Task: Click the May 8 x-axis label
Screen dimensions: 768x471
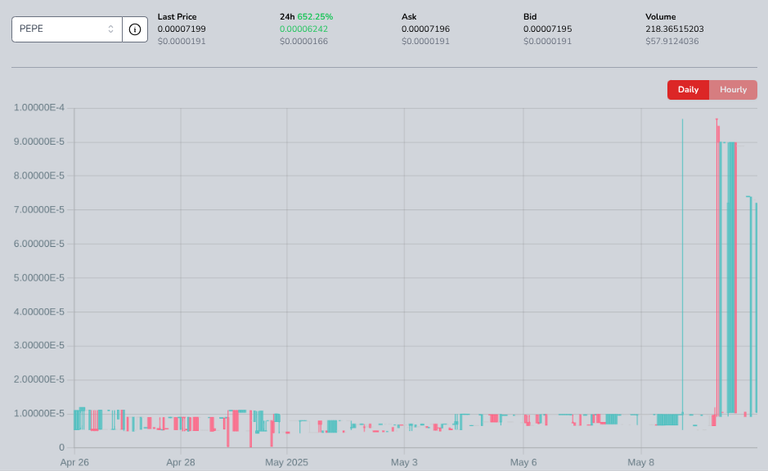Action: [x=641, y=462]
